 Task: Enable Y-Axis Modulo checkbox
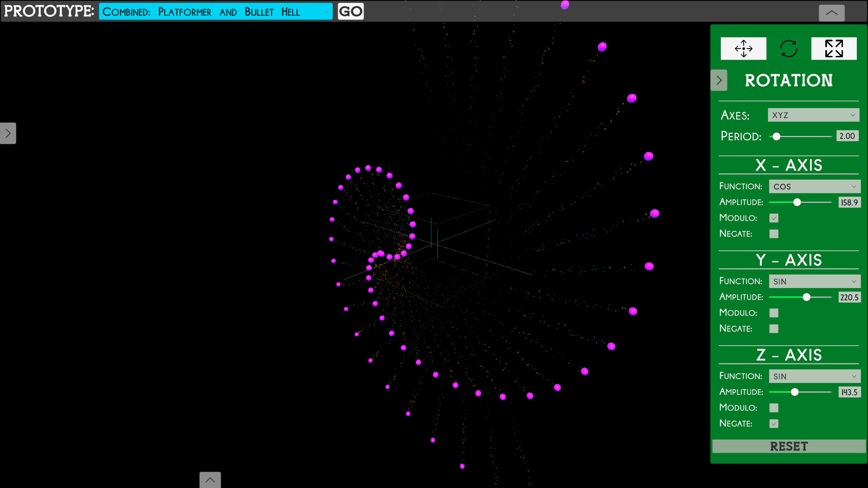pyautogui.click(x=774, y=313)
